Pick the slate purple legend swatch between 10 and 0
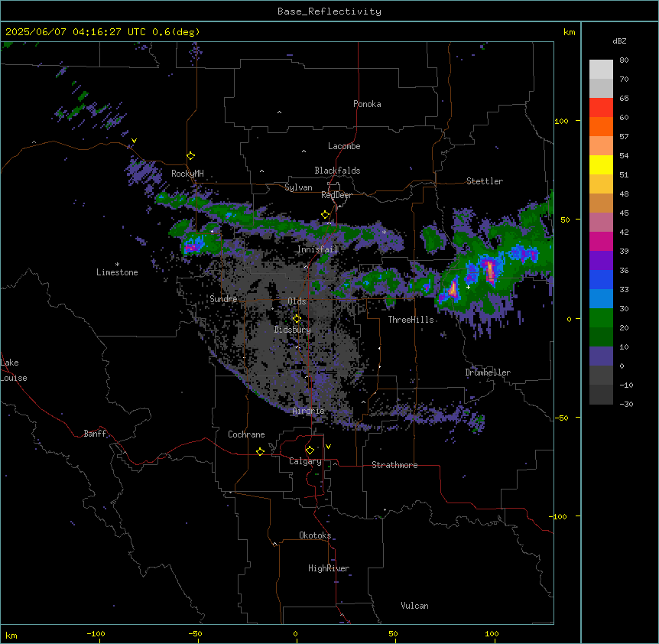The width and height of the screenshot is (659, 644). point(601,356)
